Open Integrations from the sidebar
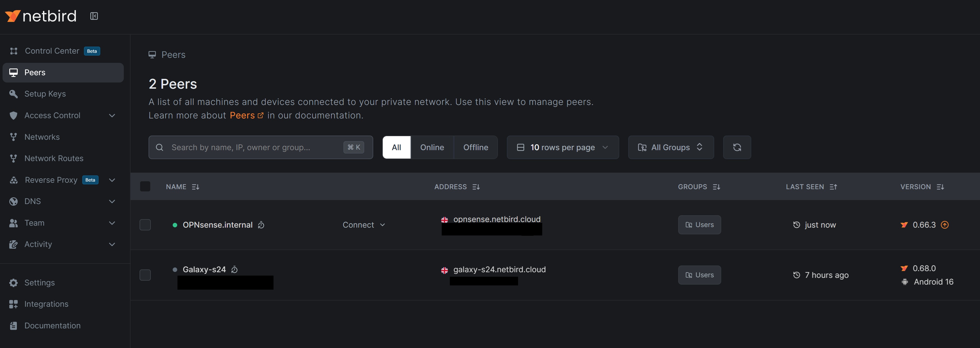The width and height of the screenshot is (980, 348). [x=46, y=304]
